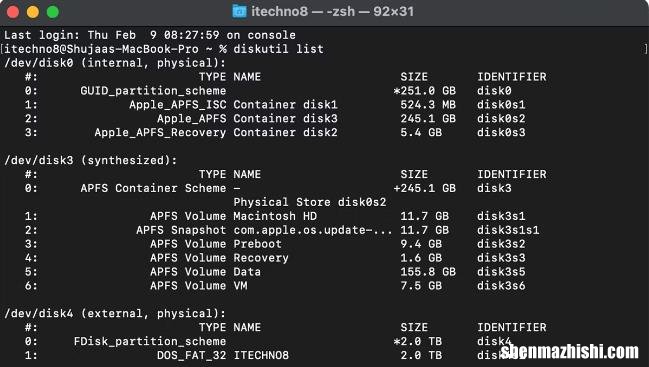The height and width of the screenshot is (367, 649).
Task: Click the 'Last login: Thu Feb 9' line
Action: (150, 35)
